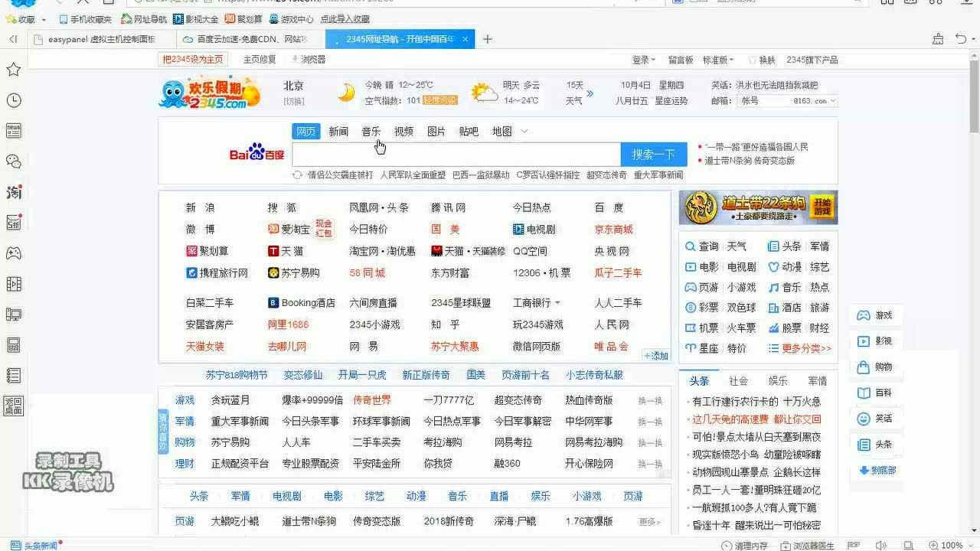Click 更多> on the 页游 row
The width and height of the screenshot is (980, 551).
click(x=649, y=522)
